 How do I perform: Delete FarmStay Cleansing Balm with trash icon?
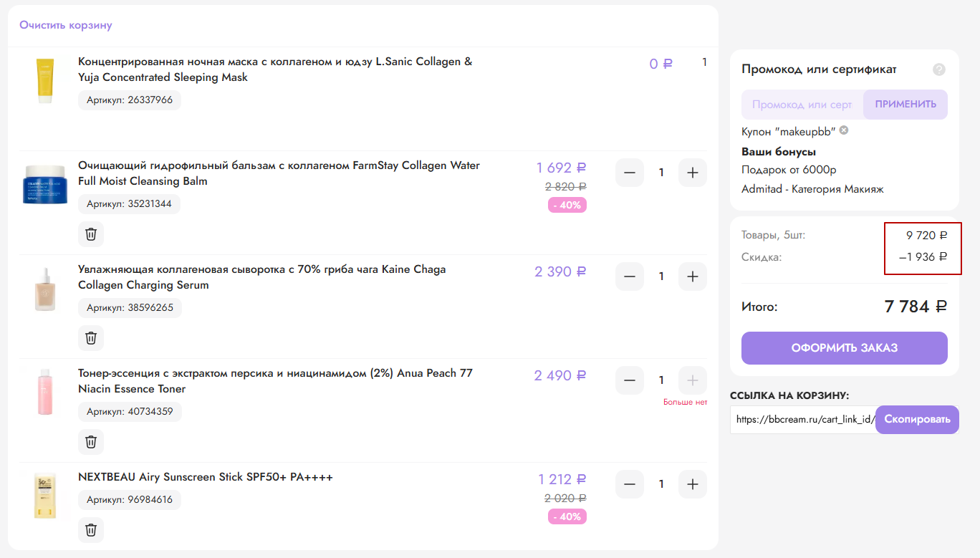(91, 234)
